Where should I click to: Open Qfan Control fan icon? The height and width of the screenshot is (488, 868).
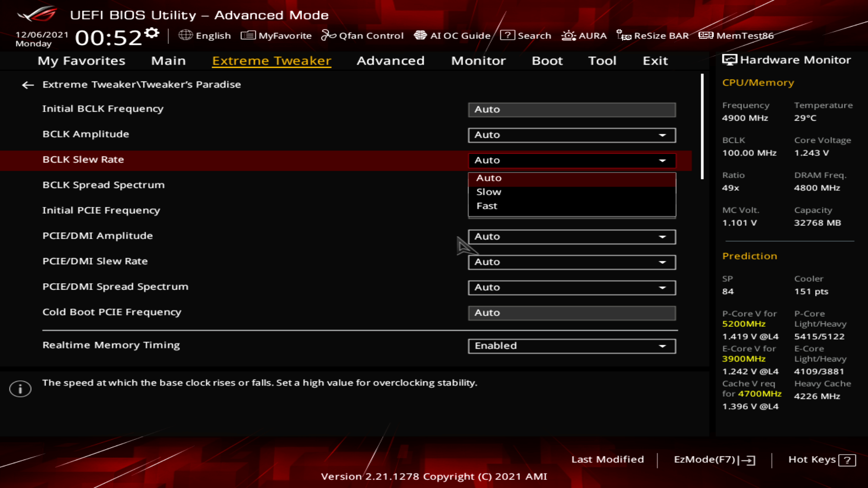tap(328, 35)
